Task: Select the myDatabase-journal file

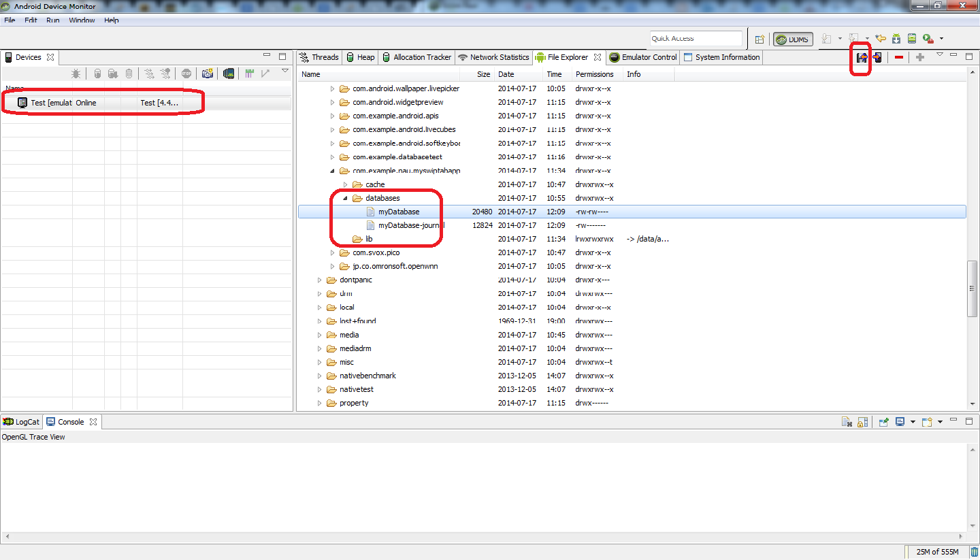Action: point(412,225)
